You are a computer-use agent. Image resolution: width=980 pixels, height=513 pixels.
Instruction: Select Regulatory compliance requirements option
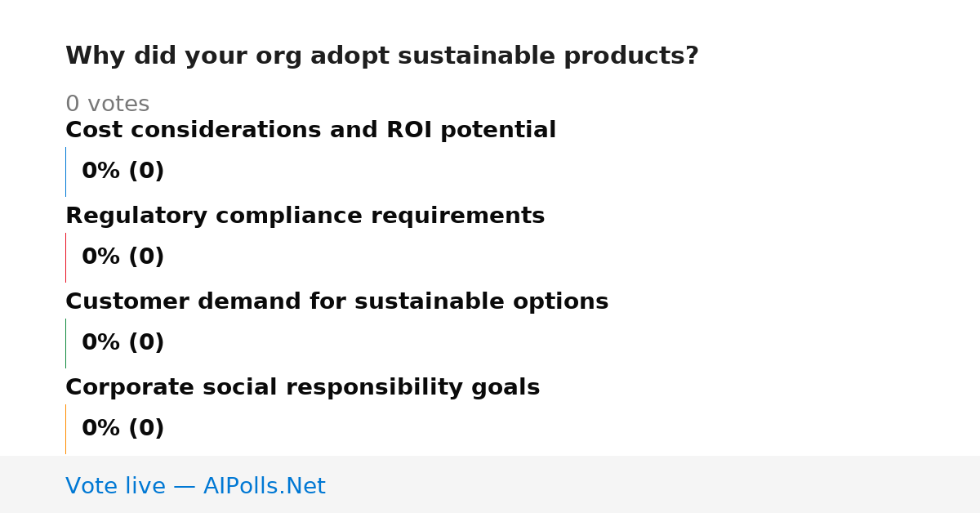[305, 216]
